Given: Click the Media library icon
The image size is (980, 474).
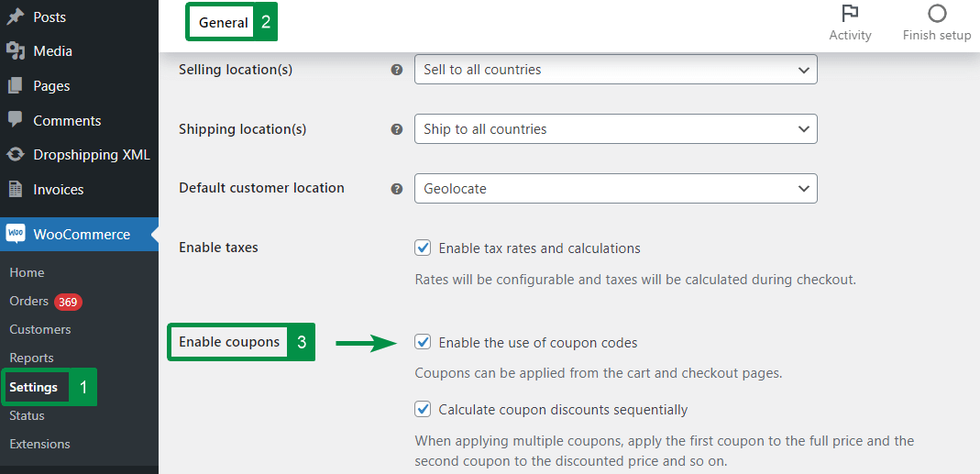Looking at the screenshot, I should [x=15, y=51].
